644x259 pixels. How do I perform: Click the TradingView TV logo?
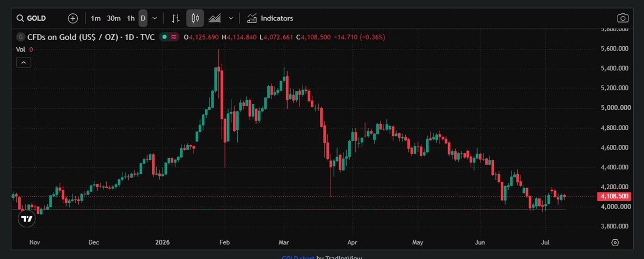[x=26, y=219]
